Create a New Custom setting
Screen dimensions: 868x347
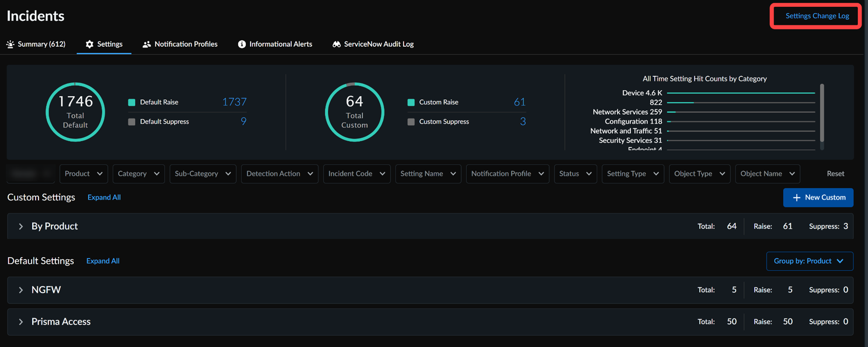[x=818, y=198]
